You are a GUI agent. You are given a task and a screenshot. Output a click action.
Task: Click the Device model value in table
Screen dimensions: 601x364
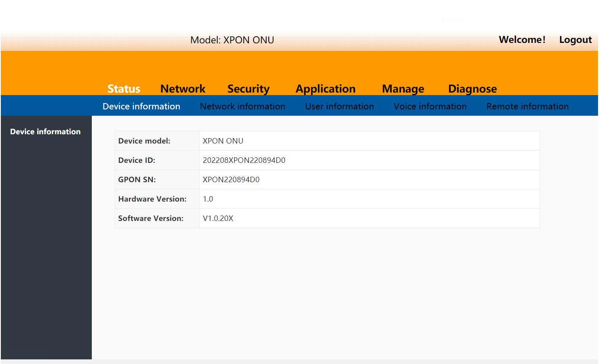click(223, 141)
